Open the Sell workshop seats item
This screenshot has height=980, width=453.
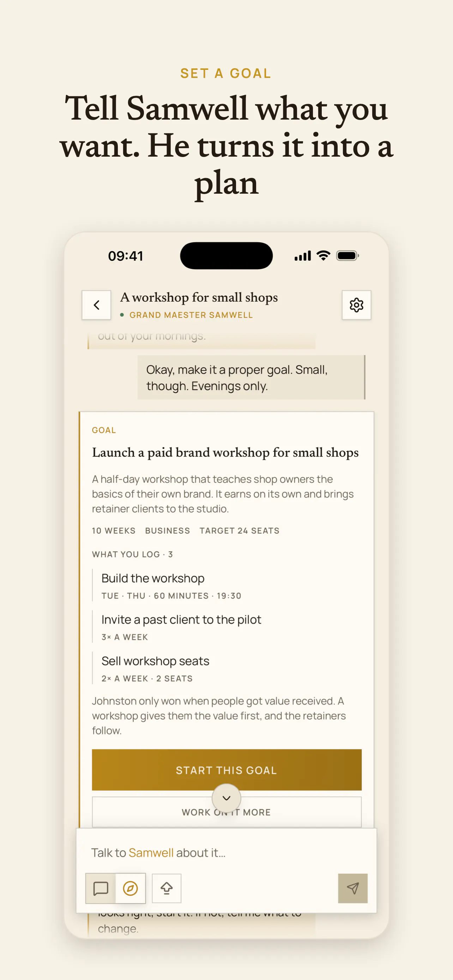point(227,669)
